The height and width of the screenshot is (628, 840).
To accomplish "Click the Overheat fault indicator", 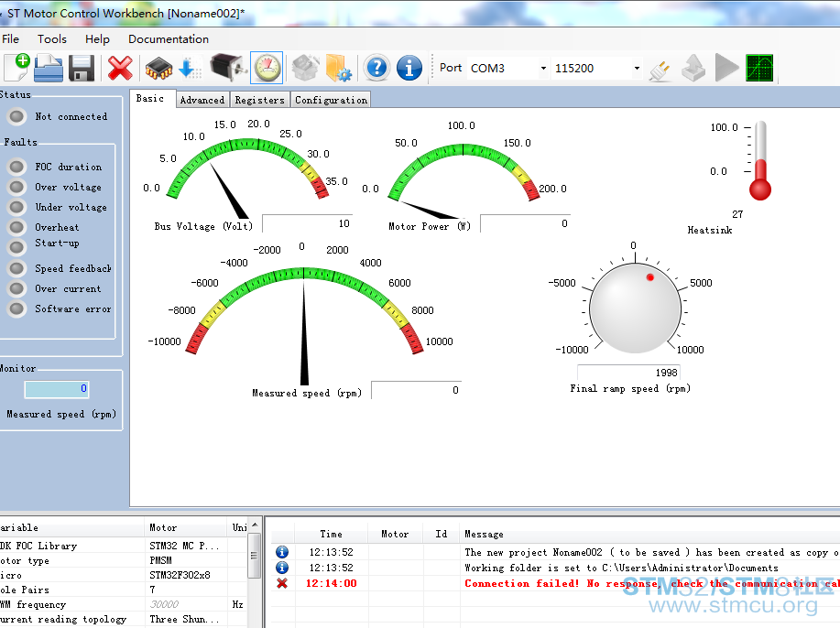I will (x=16, y=228).
